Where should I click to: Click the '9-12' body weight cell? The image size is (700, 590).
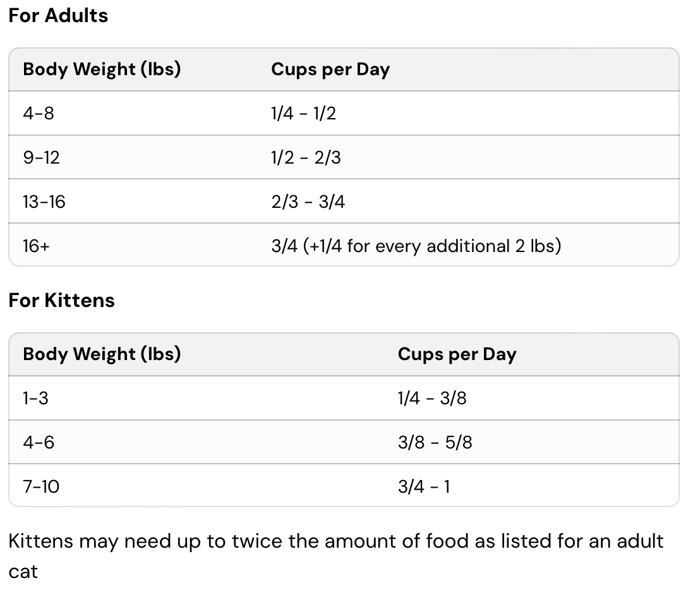[x=41, y=157]
